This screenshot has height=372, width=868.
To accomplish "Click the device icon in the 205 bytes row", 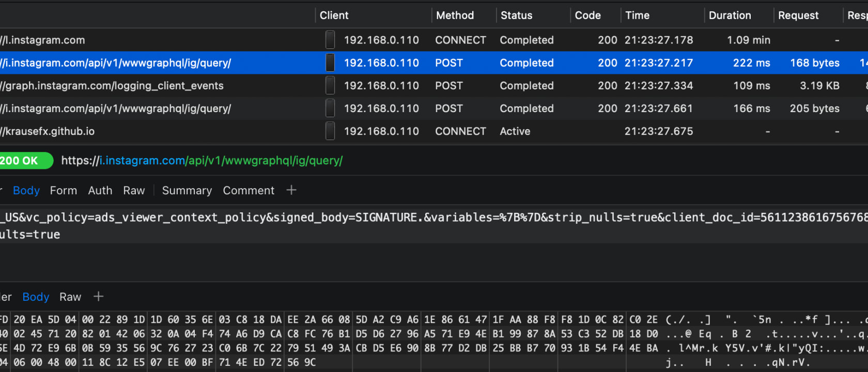I will pyautogui.click(x=330, y=108).
